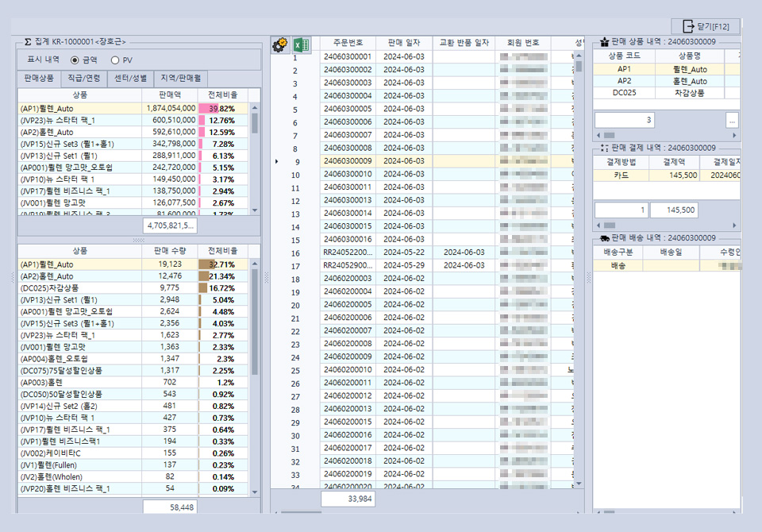
Task: Sort by 판매 일자 column header
Action: 405,42
